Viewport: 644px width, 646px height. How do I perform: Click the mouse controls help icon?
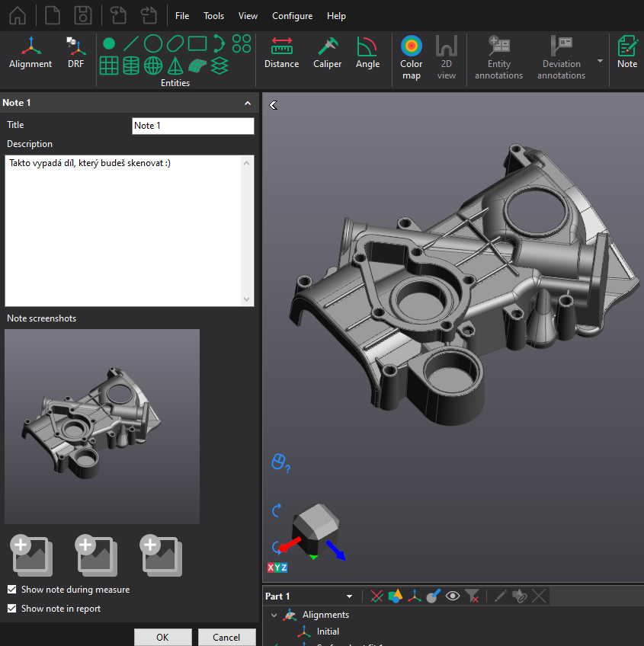[x=280, y=462]
